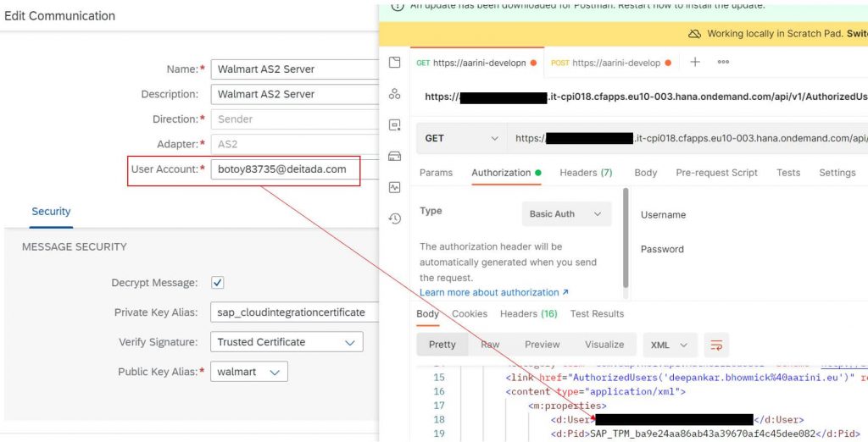
Task: Click the Direction field showing Sender
Action: click(294, 119)
